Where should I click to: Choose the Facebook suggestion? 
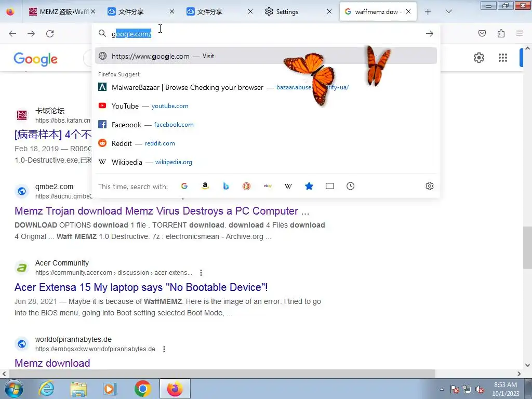pyautogui.click(x=266, y=125)
